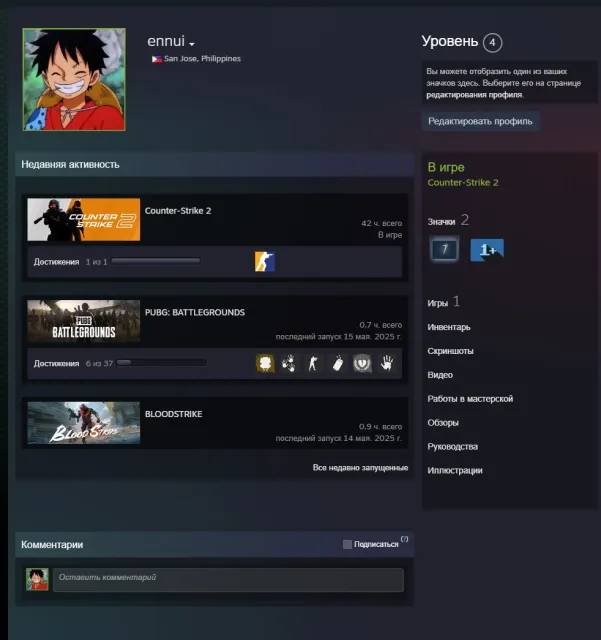Viewport: 601px width, 640px height.
Task: Open the Counter-Strike 2 achievement icon
Action: (265, 262)
